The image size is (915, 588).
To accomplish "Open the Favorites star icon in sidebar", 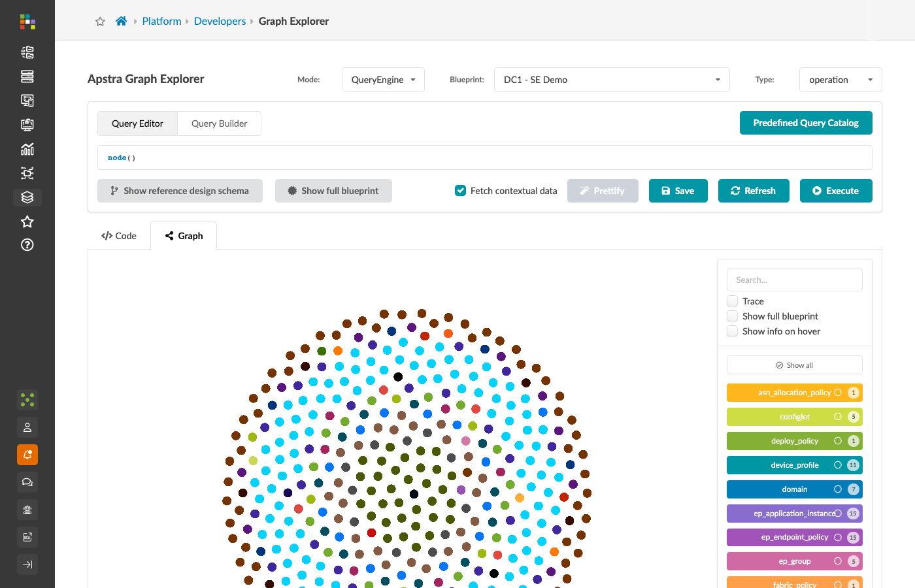I will (27, 221).
